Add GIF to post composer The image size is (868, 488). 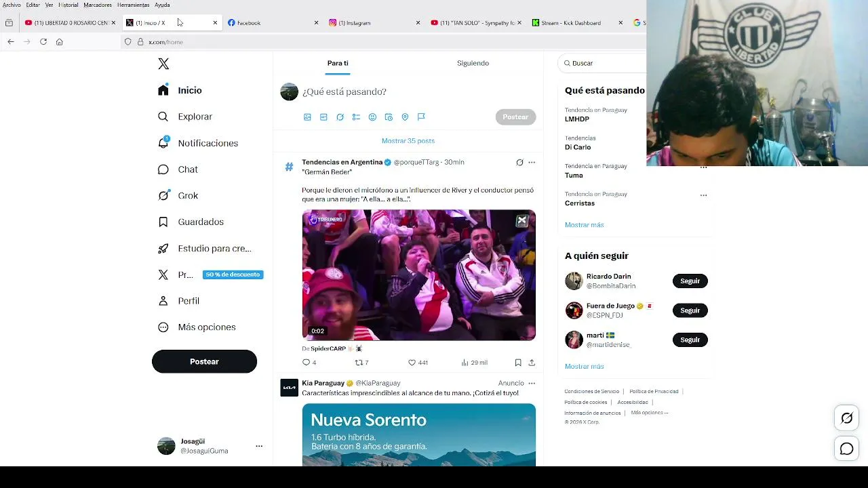(x=323, y=117)
